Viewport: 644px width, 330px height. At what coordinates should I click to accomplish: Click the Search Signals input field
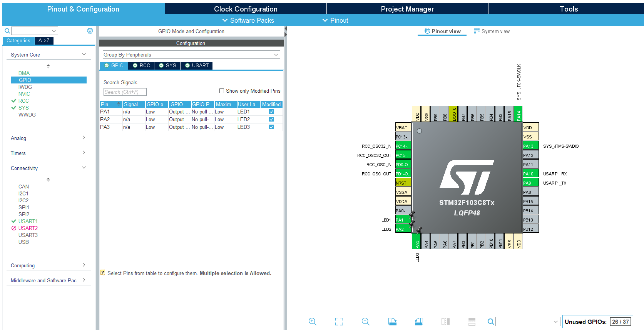[125, 92]
